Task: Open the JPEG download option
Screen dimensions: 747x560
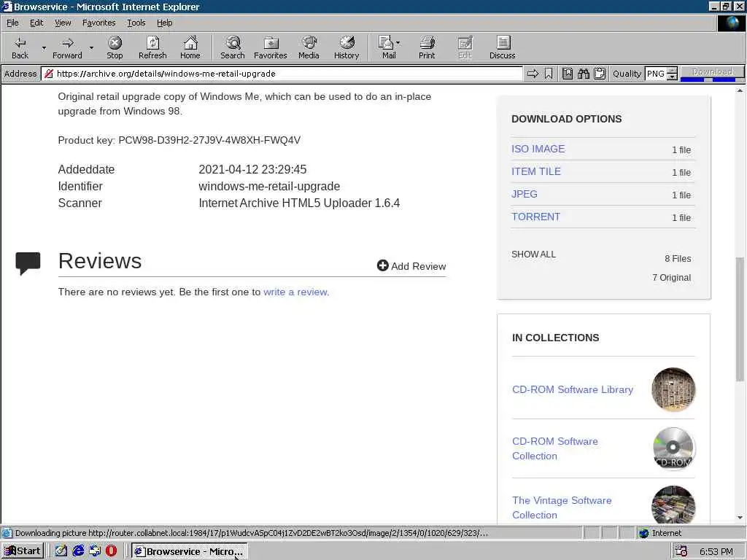Action: [524, 194]
